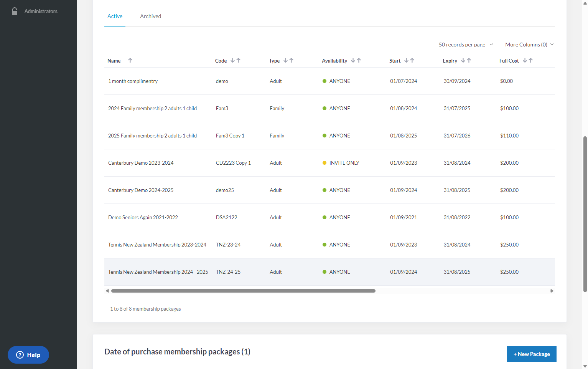Click the Fam3 Copy 1 code cell

(x=230, y=136)
